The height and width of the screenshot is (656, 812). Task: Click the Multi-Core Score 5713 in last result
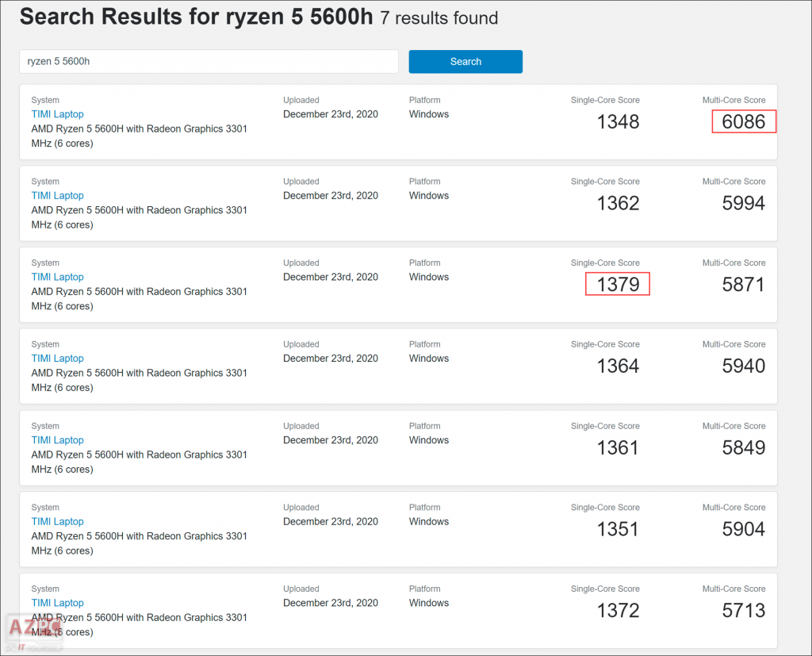click(x=743, y=610)
